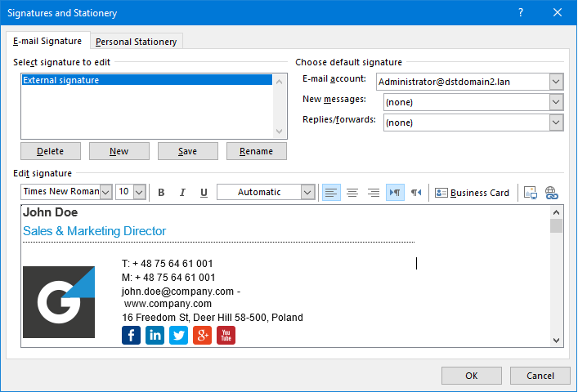578x392 pixels.
Task: Open the Times New Roman font dropdown
Action: pyautogui.click(x=105, y=193)
